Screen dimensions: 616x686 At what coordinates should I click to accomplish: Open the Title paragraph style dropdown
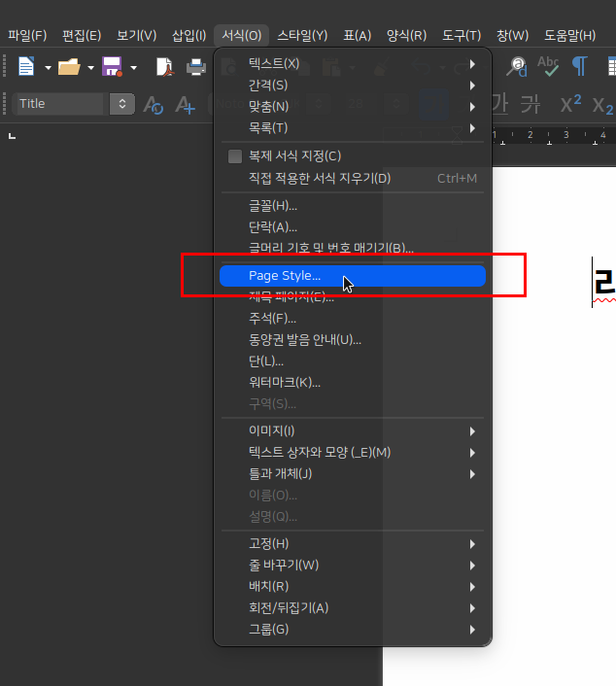pos(121,104)
